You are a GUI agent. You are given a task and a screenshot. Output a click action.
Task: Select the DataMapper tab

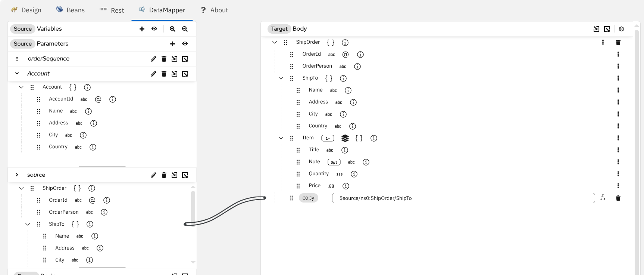click(162, 10)
